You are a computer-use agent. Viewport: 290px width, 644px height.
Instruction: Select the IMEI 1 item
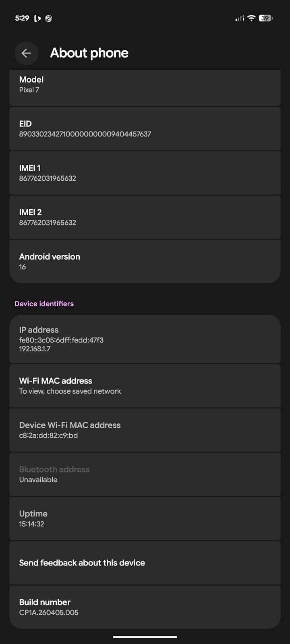click(x=145, y=173)
